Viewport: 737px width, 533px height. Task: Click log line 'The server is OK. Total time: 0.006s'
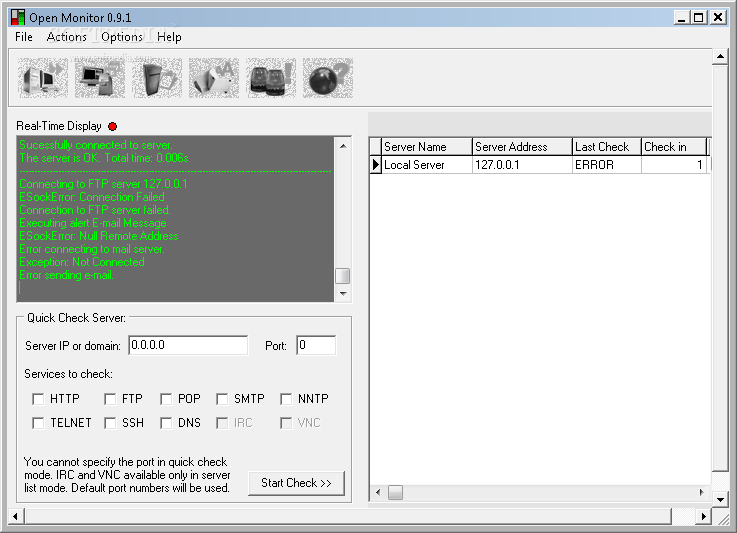click(x=104, y=158)
